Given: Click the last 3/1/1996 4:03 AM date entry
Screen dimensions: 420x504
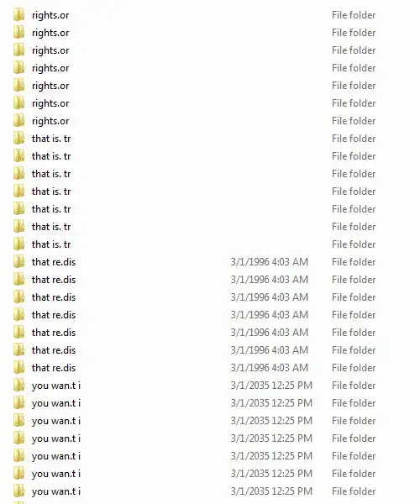Looking at the screenshot, I should click(270, 368).
